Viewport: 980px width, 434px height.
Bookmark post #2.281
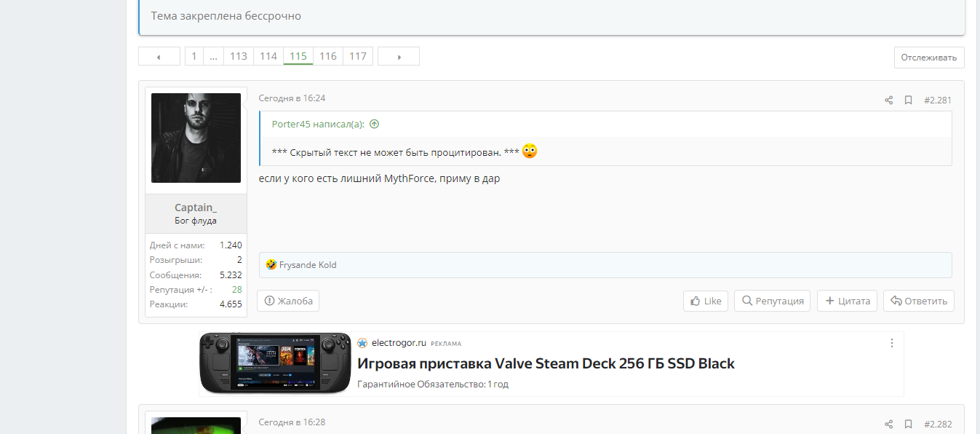click(908, 100)
